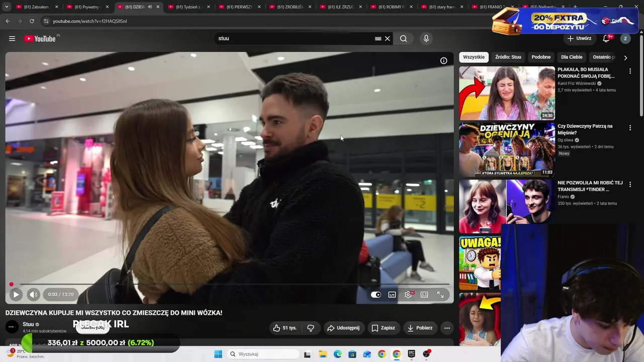Clear the search text with the X icon

[x=387, y=39]
